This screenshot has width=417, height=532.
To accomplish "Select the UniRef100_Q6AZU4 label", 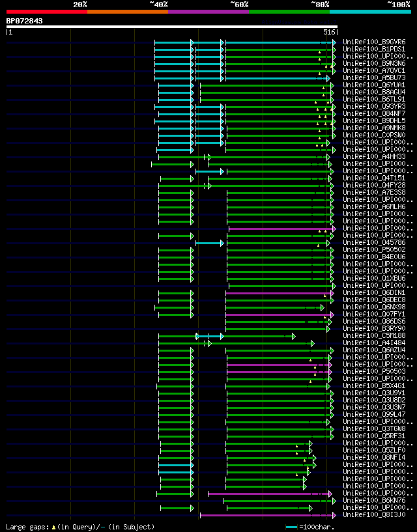I will 374,350.
